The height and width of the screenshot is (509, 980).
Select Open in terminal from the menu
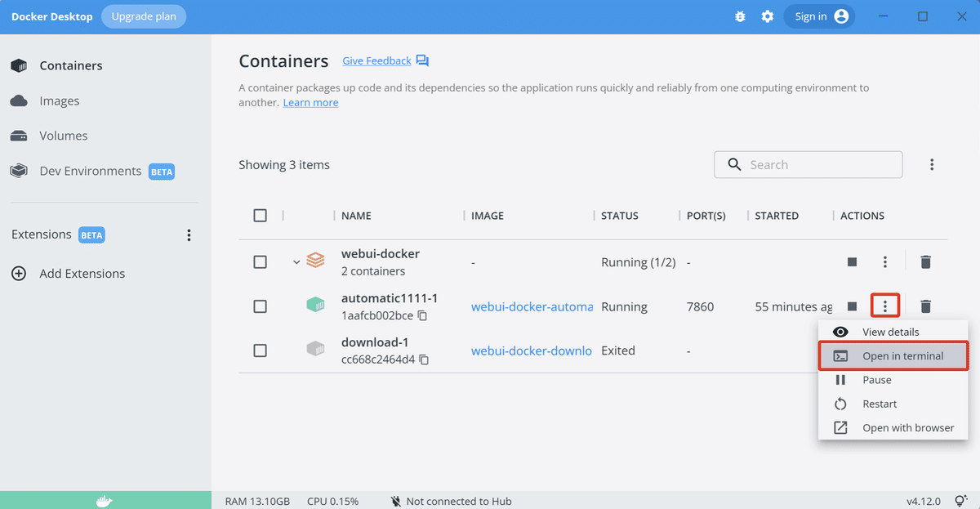click(893, 356)
